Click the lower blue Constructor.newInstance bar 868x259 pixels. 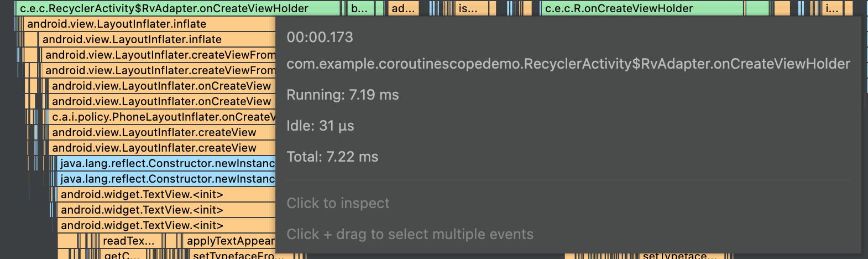tap(167, 179)
